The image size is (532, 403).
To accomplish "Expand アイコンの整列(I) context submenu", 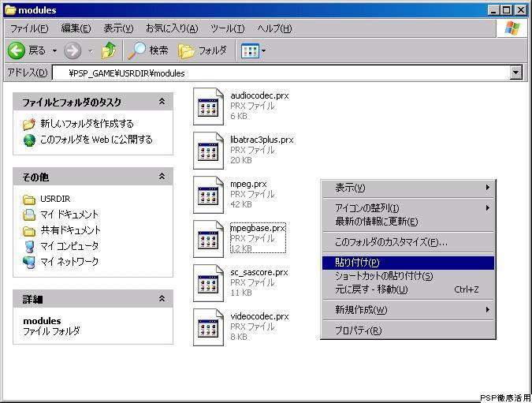I will point(408,207).
